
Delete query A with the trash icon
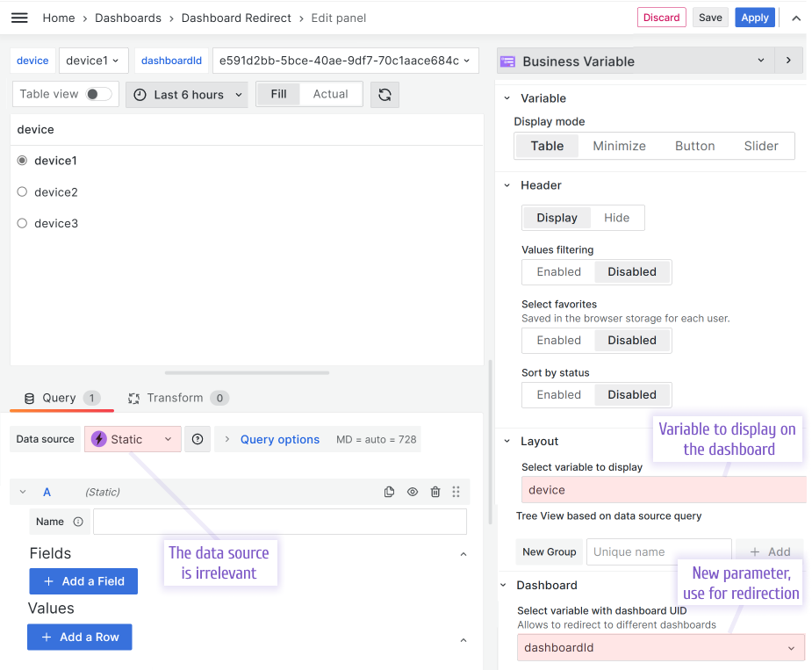pos(435,492)
